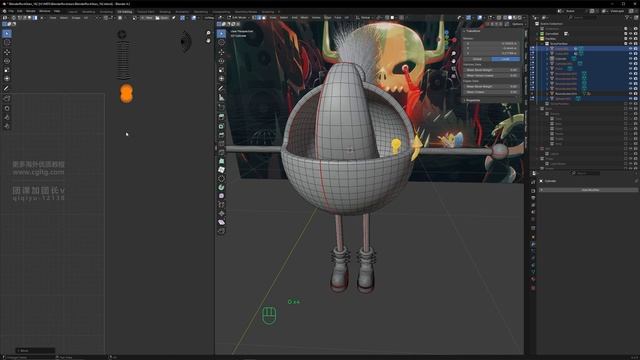
Task: Select the Knife tool
Action: click(x=221, y=153)
